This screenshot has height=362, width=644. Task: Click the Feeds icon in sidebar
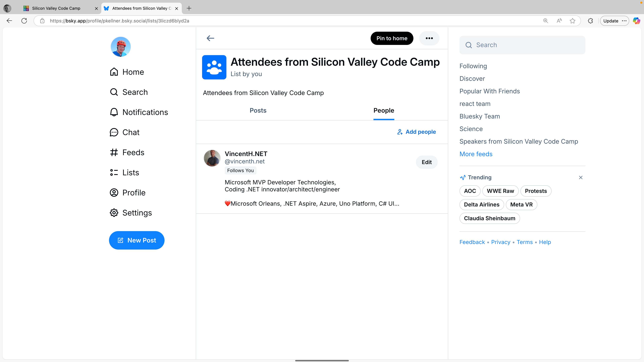click(x=114, y=152)
